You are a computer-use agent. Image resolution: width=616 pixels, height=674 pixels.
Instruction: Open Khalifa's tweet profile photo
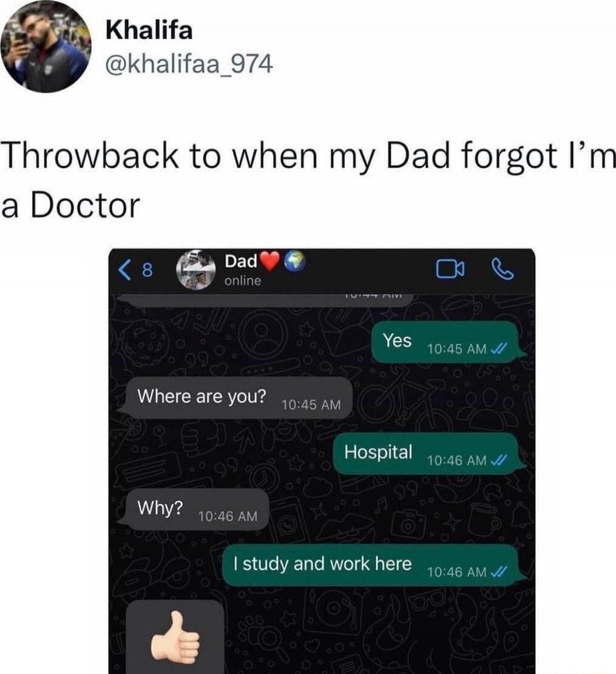click(x=46, y=46)
